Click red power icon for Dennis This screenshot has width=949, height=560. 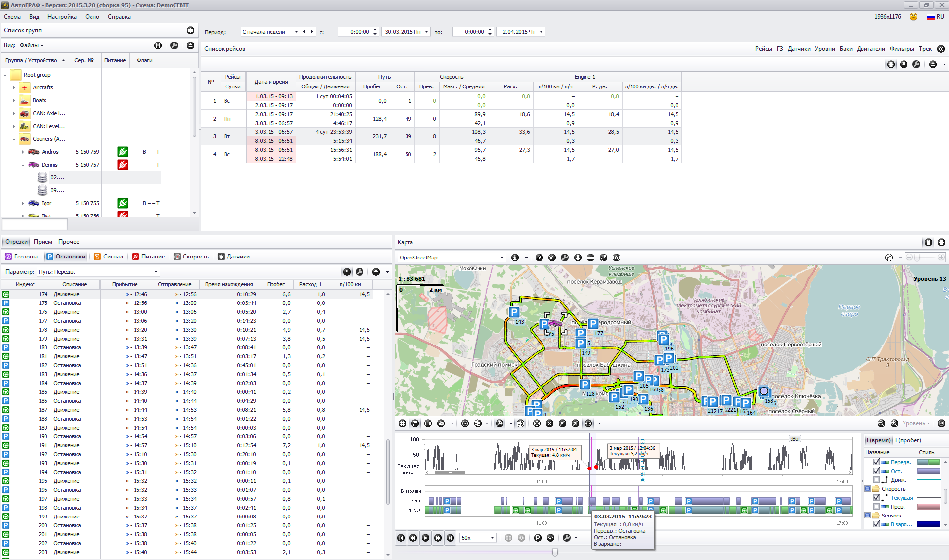tap(123, 165)
